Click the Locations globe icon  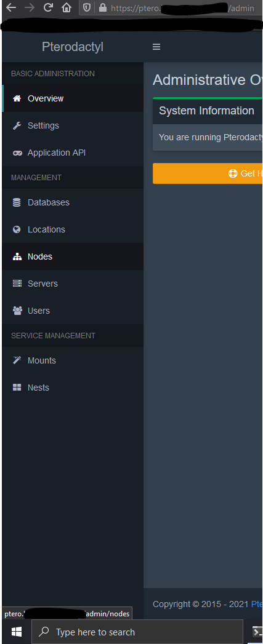pyautogui.click(x=17, y=229)
